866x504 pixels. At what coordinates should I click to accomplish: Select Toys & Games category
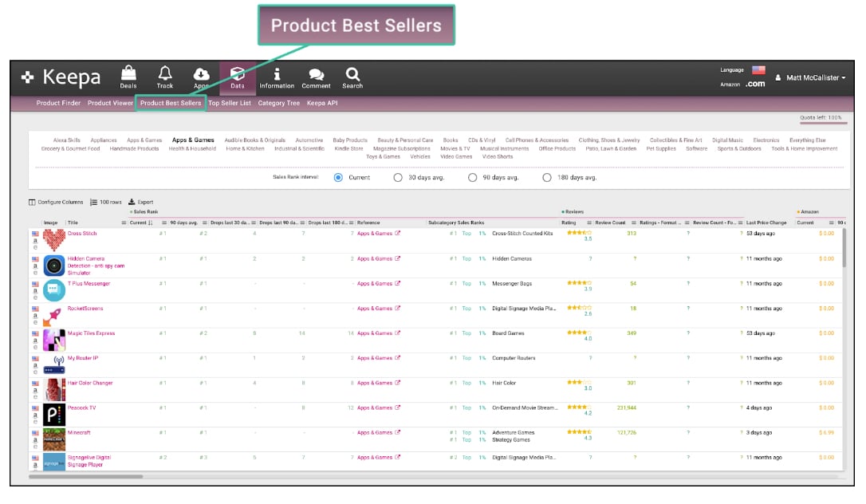383,157
